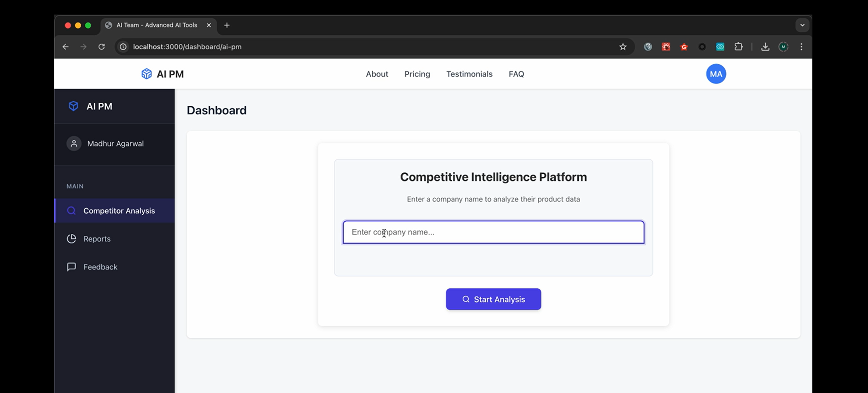
Task: Open the red star G extension
Action: (684, 47)
